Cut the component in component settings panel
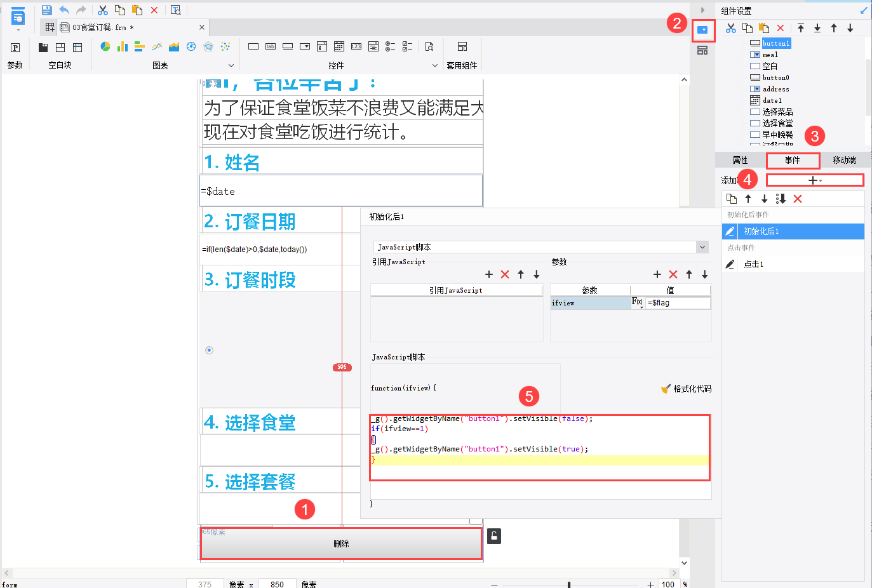The image size is (872, 588). point(731,28)
